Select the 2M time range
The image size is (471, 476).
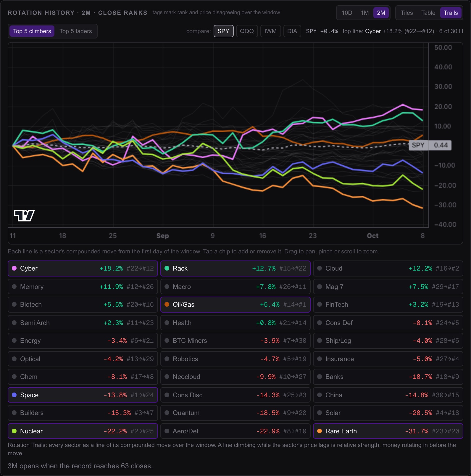pos(381,13)
